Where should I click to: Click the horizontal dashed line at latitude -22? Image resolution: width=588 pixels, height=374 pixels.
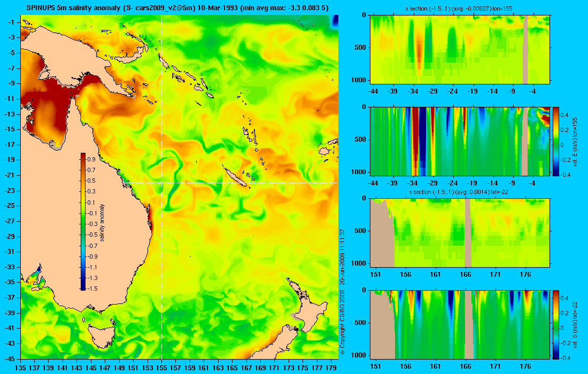tap(232, 183)
